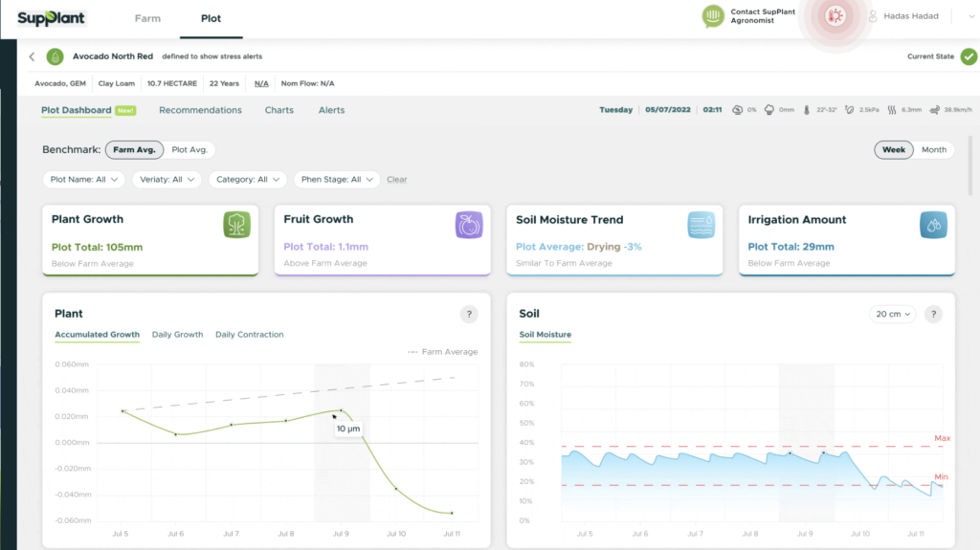
Task: Click the Plant Growth tree icon
Action: click(x=236, y=225)
